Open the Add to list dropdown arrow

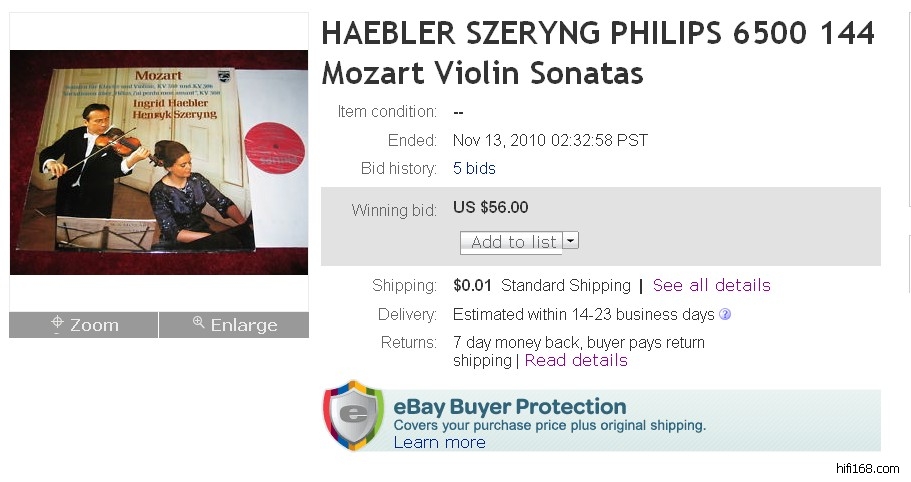tap(570, 241)
